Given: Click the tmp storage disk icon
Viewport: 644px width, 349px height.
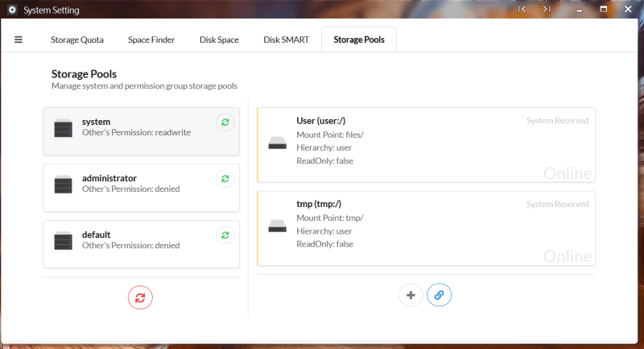Looking at the screenshot, I should [277, 226].
